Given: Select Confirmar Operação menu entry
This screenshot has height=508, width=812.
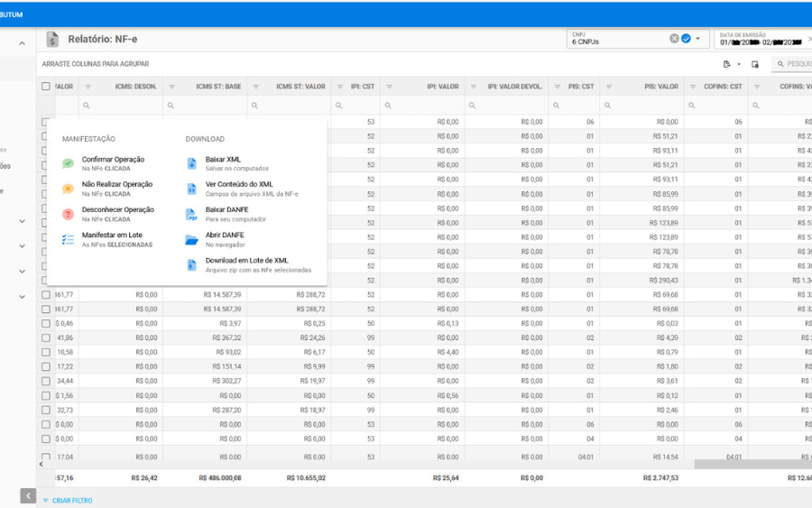Looking at the screenshot, I should pos(113,163).
